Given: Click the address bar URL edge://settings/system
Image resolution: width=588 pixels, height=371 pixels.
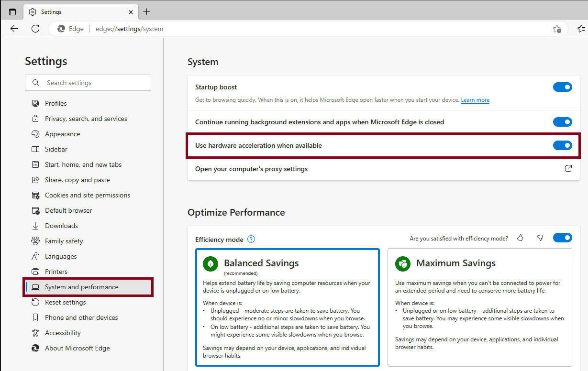Looking at the screenshot, I should point(129,29).
